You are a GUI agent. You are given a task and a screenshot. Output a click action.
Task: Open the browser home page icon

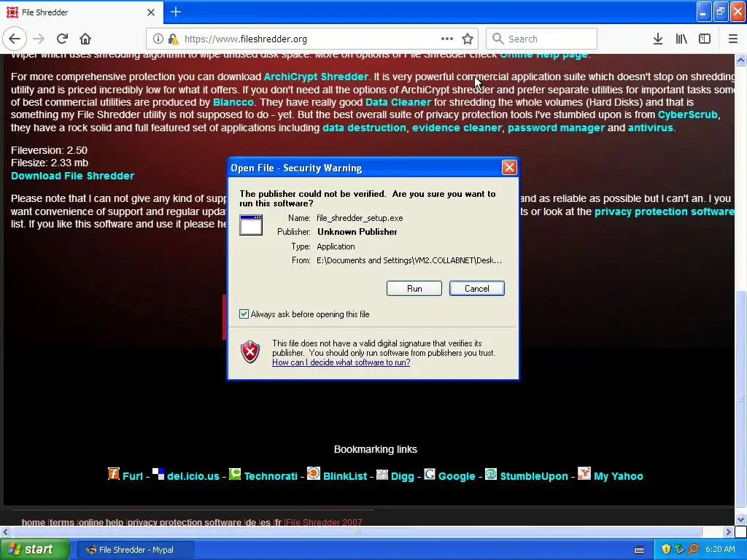tap(85, 39)
